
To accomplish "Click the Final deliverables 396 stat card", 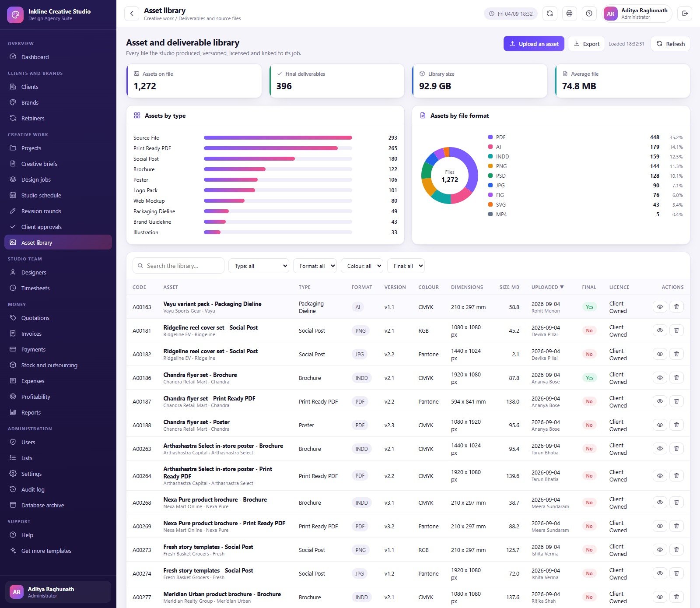I will [x=336, y=81].
